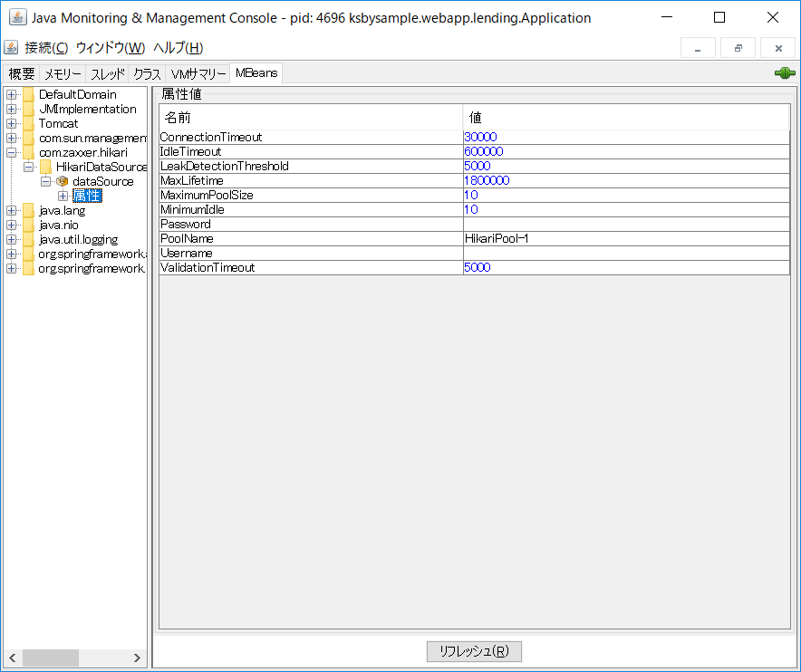801x672 pixels.
Task: Click the JMImplementation folder icon
Action: [x=29, y=109]
